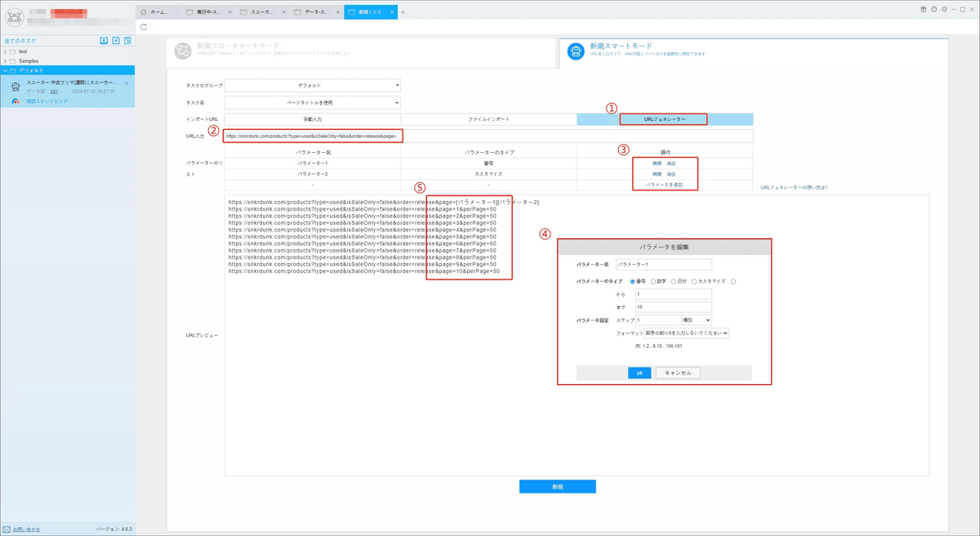Select 数字 parameter type radio
Screen dimensions: 980x536
pos(653,281)
